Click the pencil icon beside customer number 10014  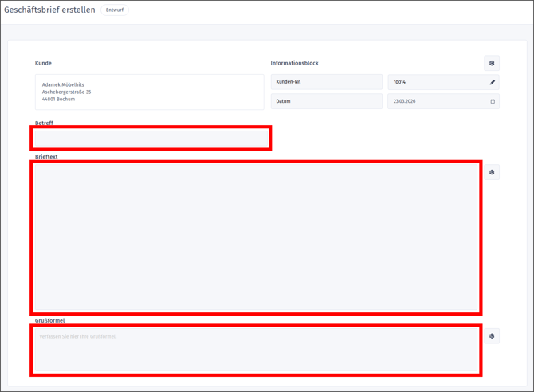point(492,82)
